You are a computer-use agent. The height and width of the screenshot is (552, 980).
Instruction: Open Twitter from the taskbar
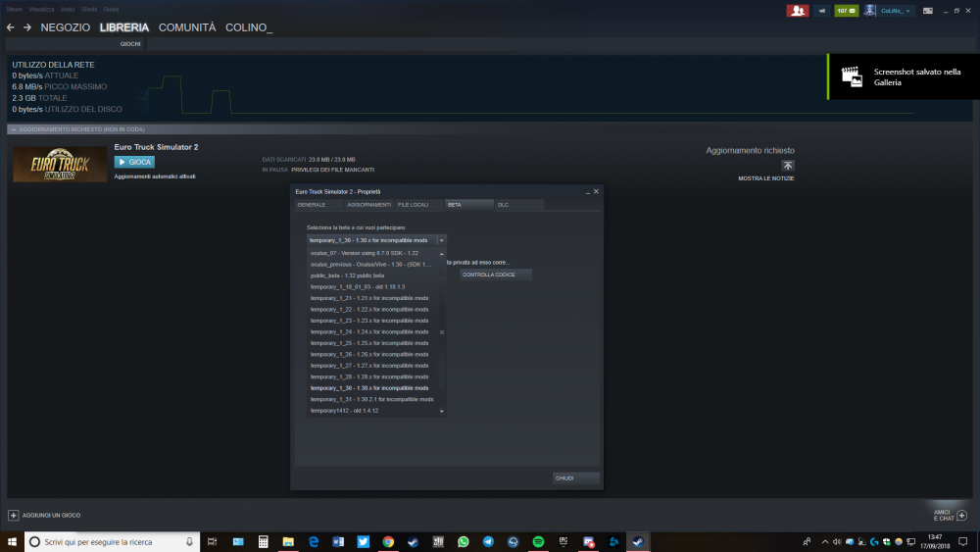click(x=364, y=542)
